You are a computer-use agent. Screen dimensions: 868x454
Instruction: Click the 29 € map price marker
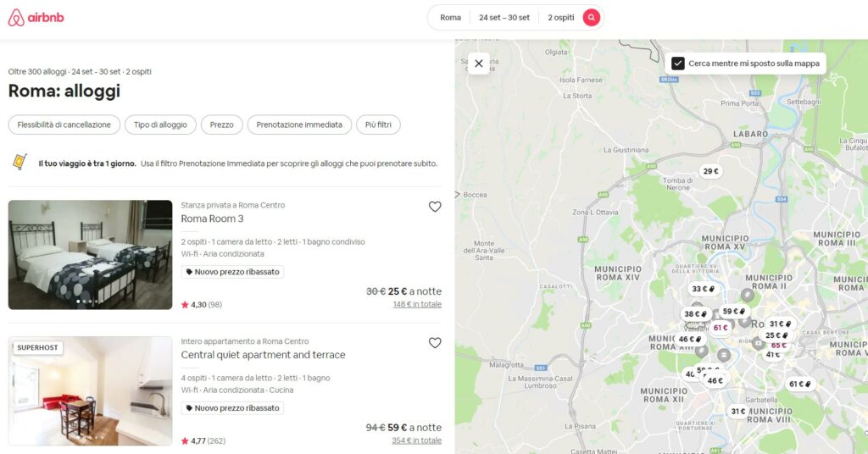click(710, 172)
